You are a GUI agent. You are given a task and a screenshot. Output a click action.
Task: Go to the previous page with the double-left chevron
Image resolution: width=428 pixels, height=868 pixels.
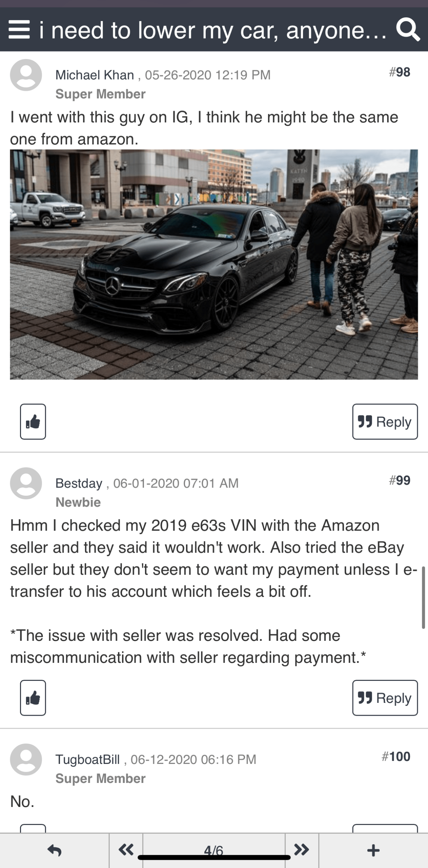126,850
